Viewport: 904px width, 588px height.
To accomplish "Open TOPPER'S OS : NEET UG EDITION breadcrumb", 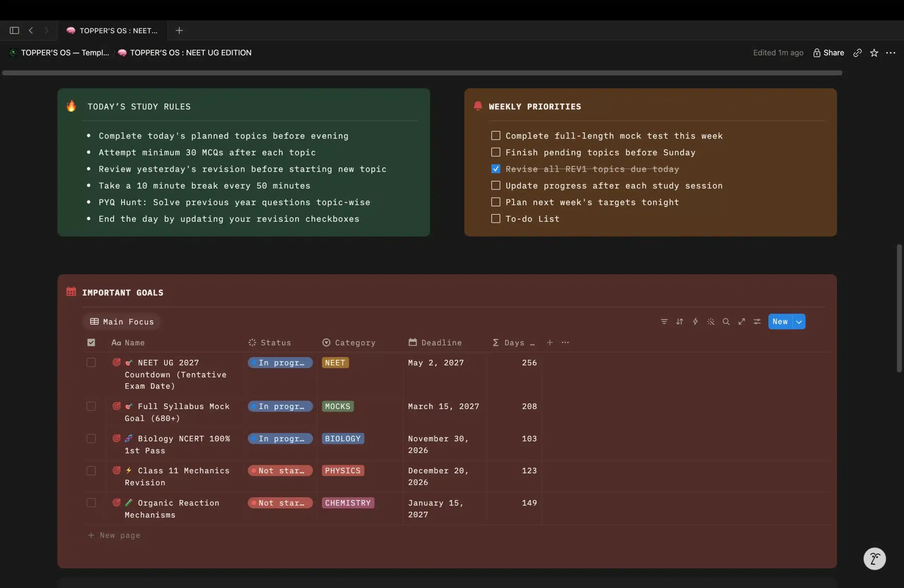I will click(185, 53).
